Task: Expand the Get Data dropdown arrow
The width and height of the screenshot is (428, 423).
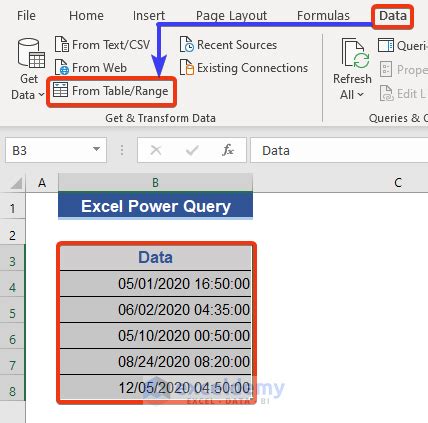Action: [x=41, y=95]
